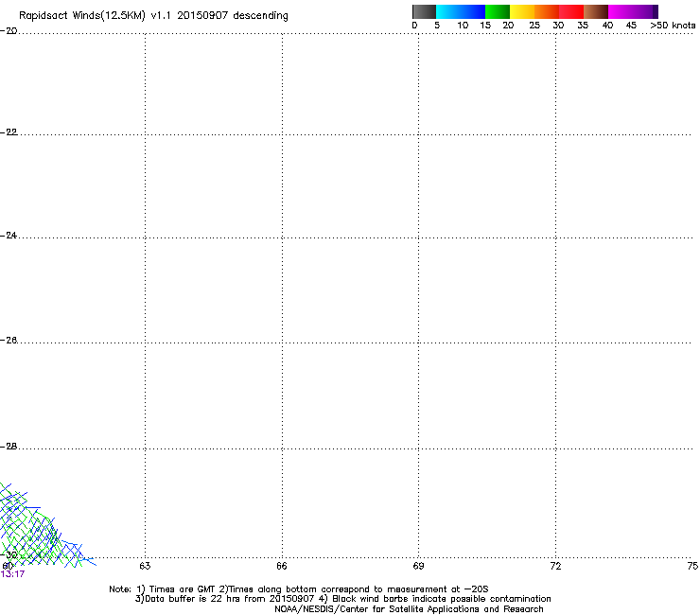
Task: Click the brown 35-40 knots color segment
Action: tap(596, 11)
